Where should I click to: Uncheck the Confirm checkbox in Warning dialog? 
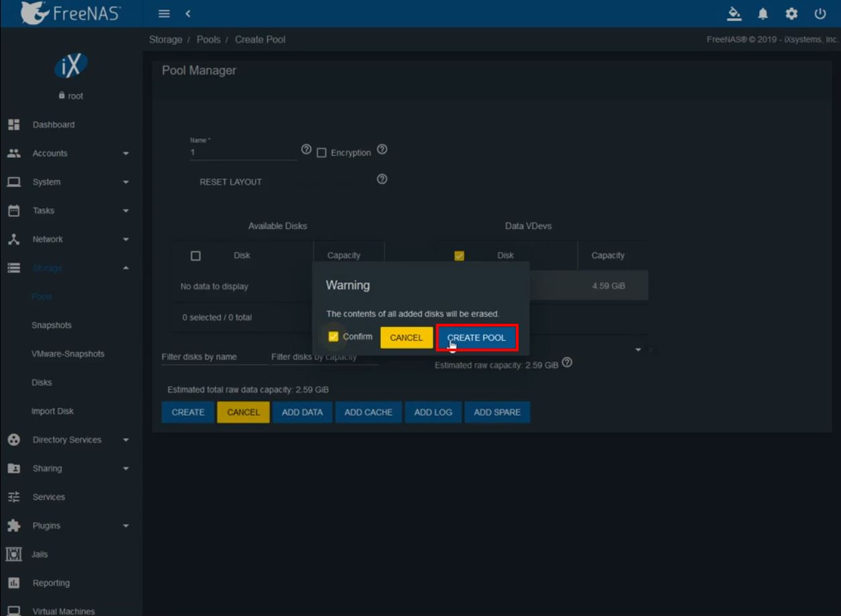(333, 337)
